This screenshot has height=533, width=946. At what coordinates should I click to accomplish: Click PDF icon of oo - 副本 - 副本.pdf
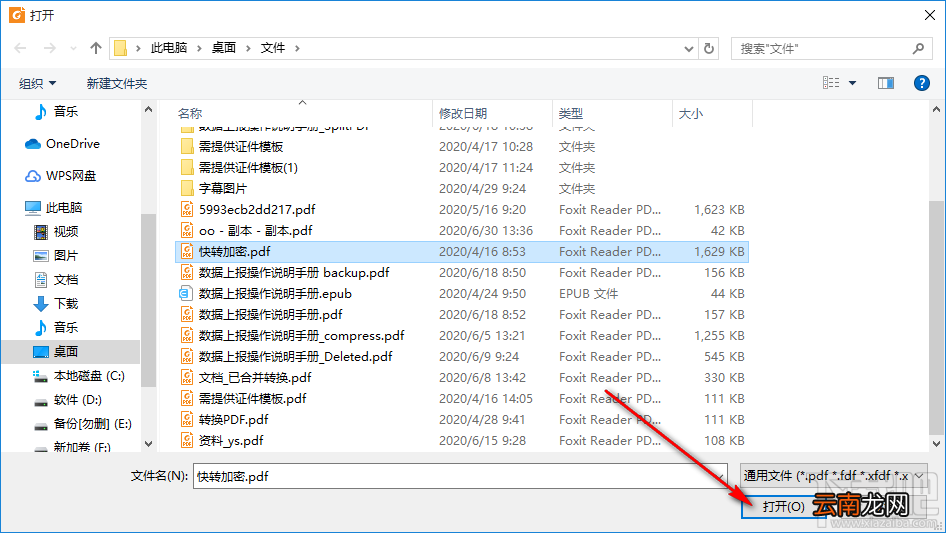pos(187,231)
